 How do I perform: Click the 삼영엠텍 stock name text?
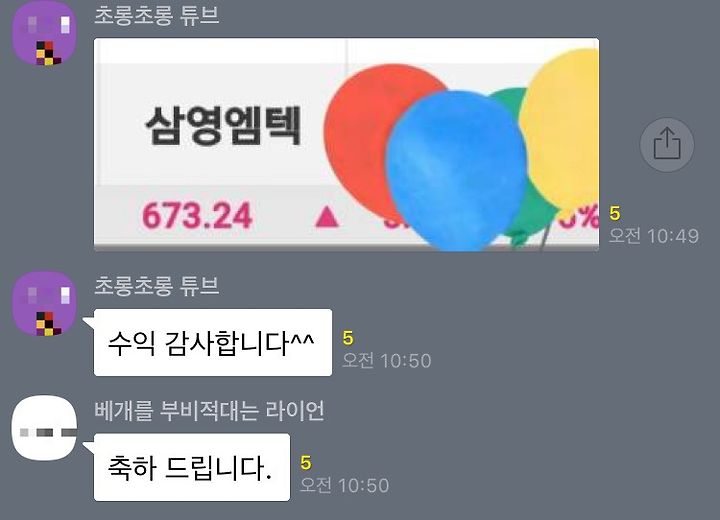(223, 125)
